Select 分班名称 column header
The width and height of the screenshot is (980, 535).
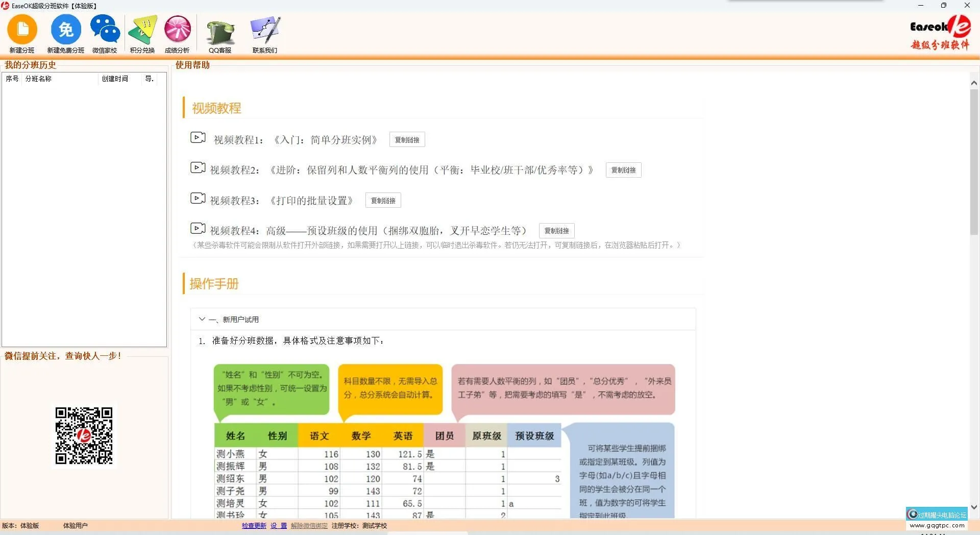(x=38, y=79)
